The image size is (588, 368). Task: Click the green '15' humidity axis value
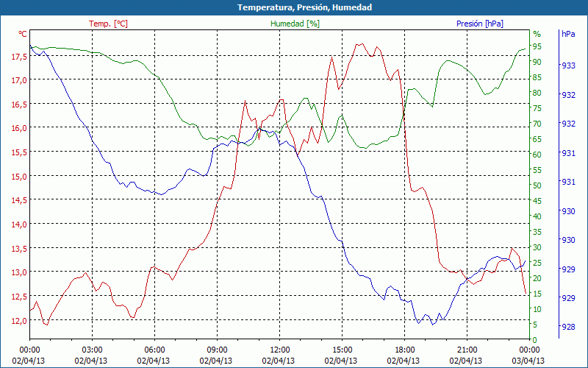pyautogui.click(x=537, y=294)
